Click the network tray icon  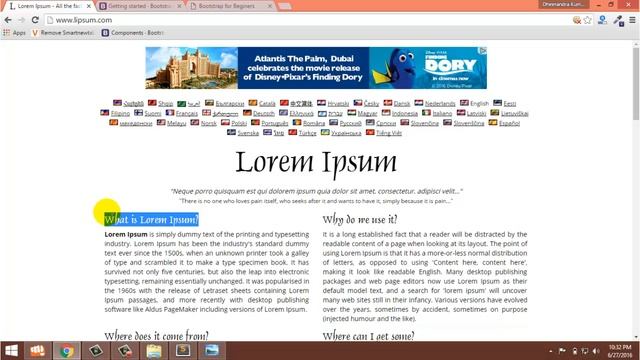coord(585,351)
